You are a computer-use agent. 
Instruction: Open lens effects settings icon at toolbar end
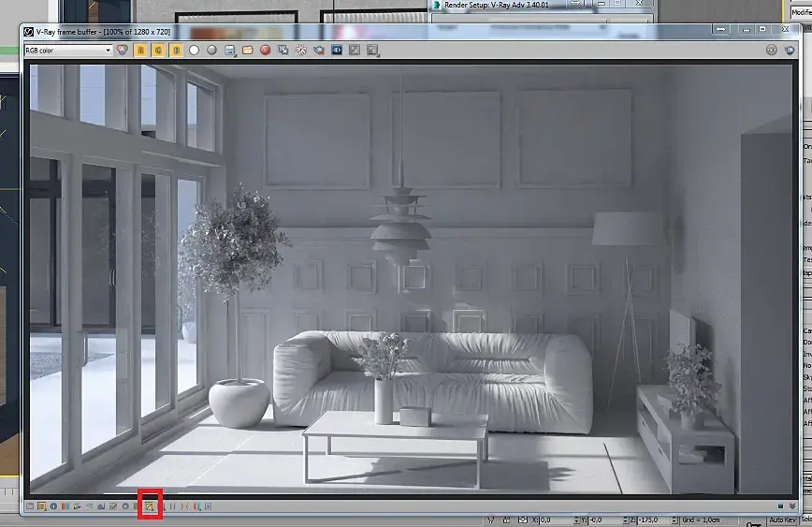coord(209,506)
